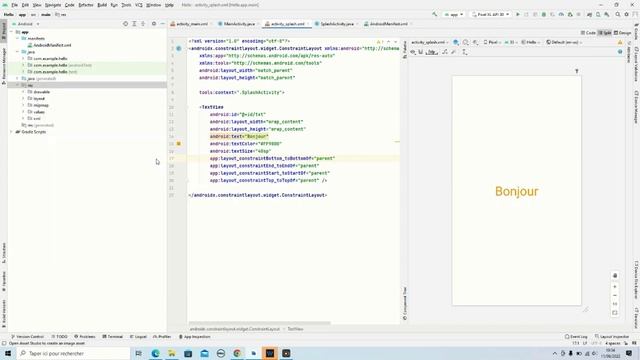Click the Select Opened File target icon
The width and height of the screenshot is (640, 360).
pyautogui.click(x=125, y=24)
